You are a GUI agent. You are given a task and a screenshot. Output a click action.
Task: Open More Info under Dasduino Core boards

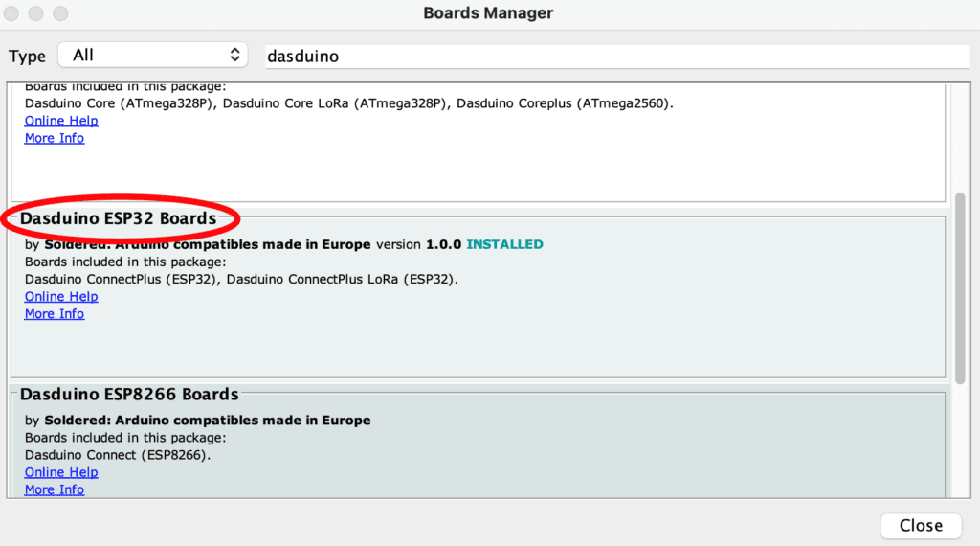point(55,138)
